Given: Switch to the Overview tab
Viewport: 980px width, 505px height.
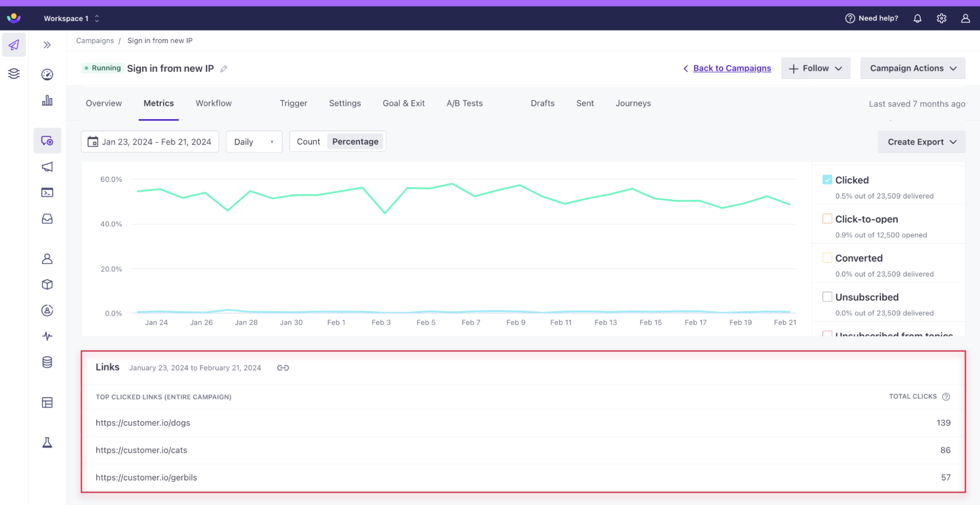Looking at the screenshot, I should coord(104,103).
